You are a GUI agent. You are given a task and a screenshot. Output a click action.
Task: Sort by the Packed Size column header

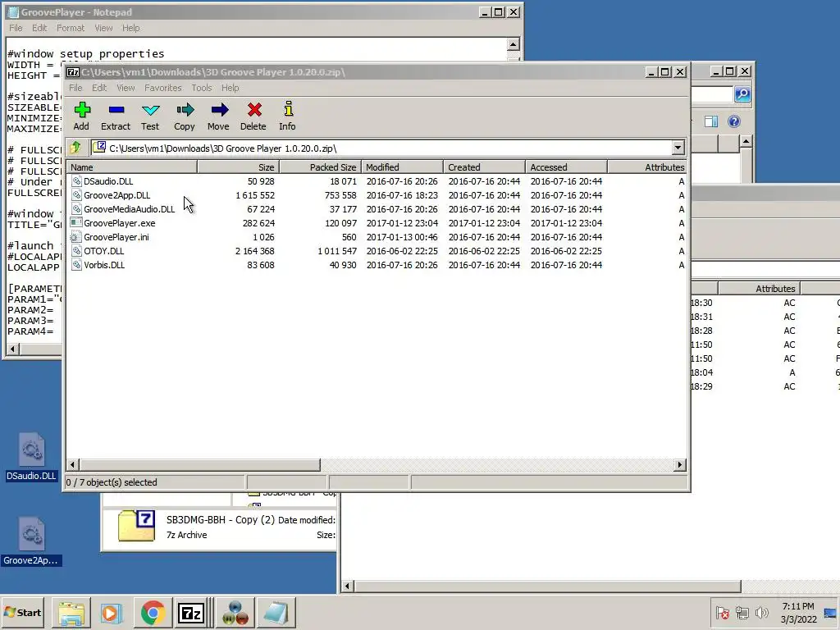coord(321,167)
